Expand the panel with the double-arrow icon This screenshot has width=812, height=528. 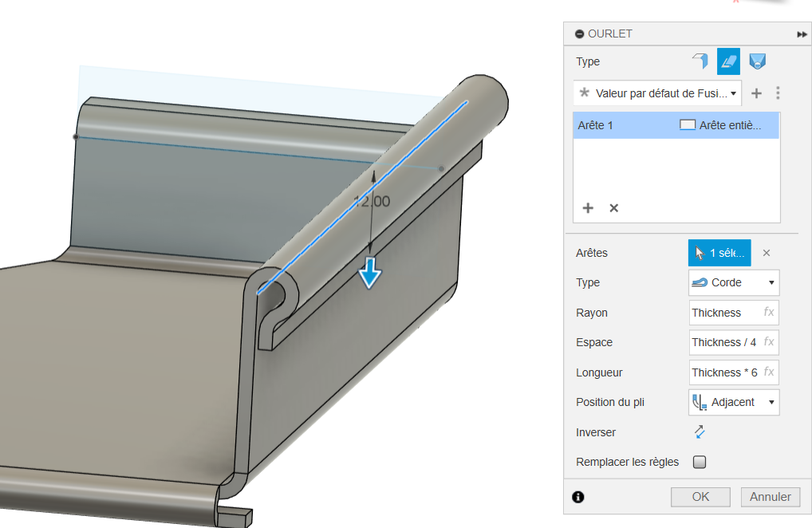click(x=801, y=34)
